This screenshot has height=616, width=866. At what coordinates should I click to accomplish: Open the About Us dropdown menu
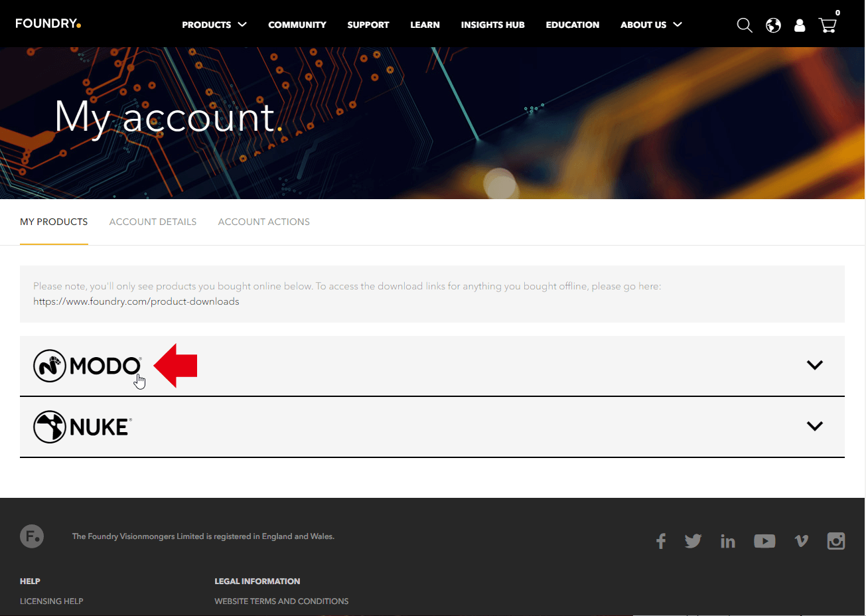pyautogui.click(x=651, y=25)
